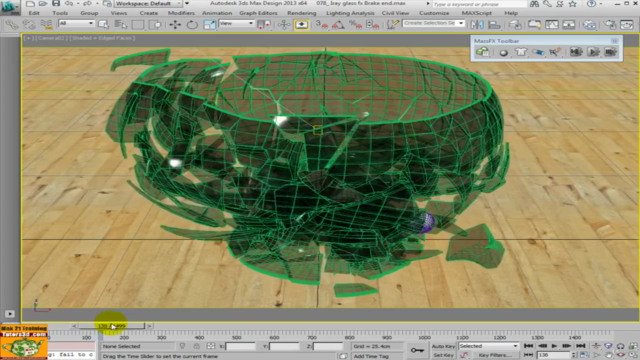Toggle the Angle Snap button
Viewport: 640px width, 360px height.
tap(338, 24)
